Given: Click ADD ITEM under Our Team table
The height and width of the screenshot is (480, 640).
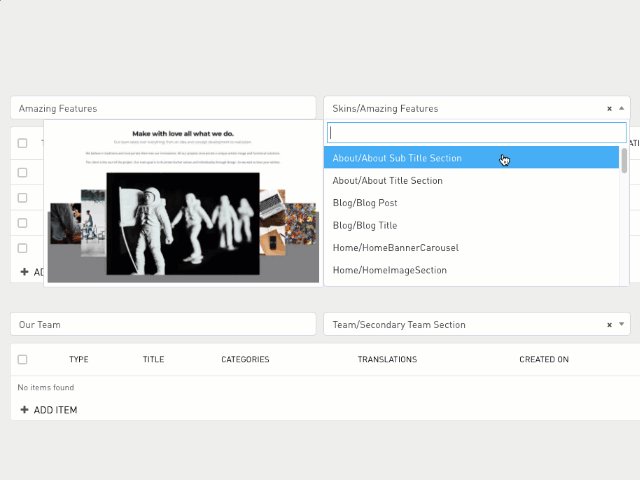Looking at the screenshot, I should [49, 410].
